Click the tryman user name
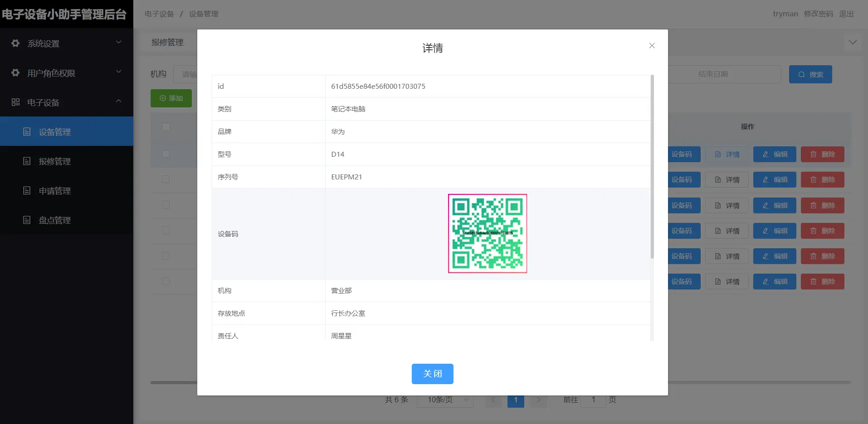This screenshot has width=868, height=424. (x=785, y=14)
